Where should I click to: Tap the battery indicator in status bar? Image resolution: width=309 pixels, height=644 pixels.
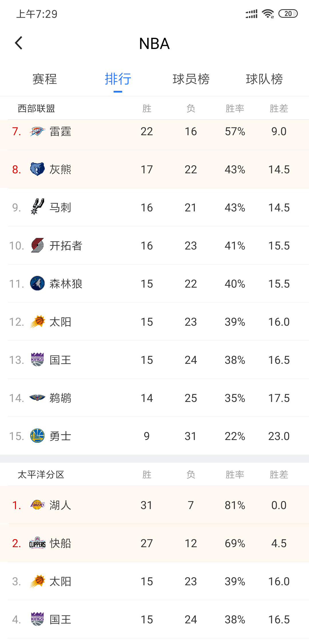[x=288, y=14]
